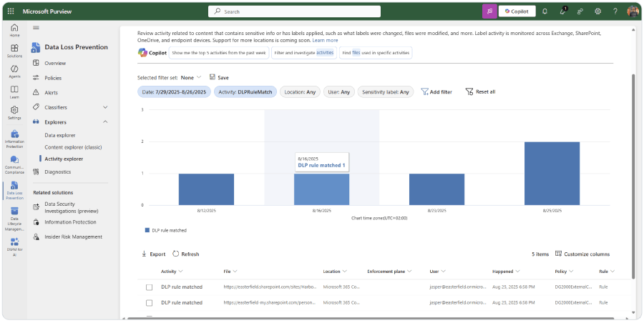Open the app launcher waffle icon
Image resolution: width=644 pixels, height=323 pixels.
click(11, 11)
